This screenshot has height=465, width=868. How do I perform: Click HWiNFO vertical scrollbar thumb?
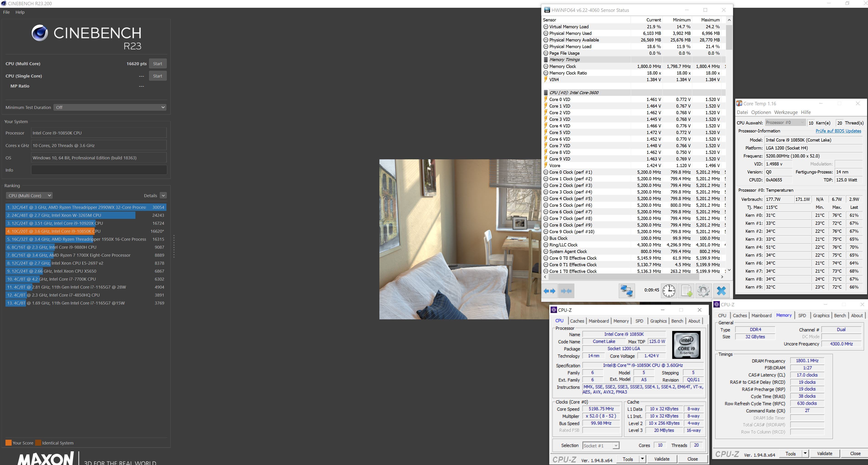[729, 37]
